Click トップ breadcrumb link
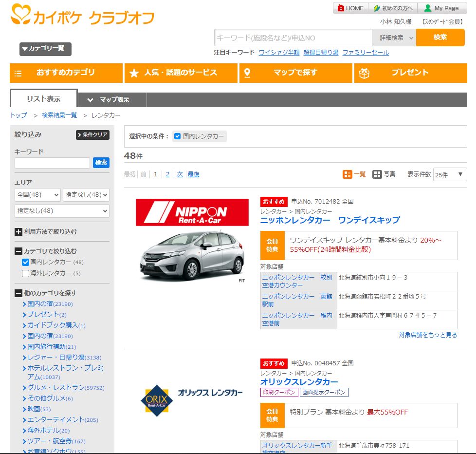 tap(18, 115)
